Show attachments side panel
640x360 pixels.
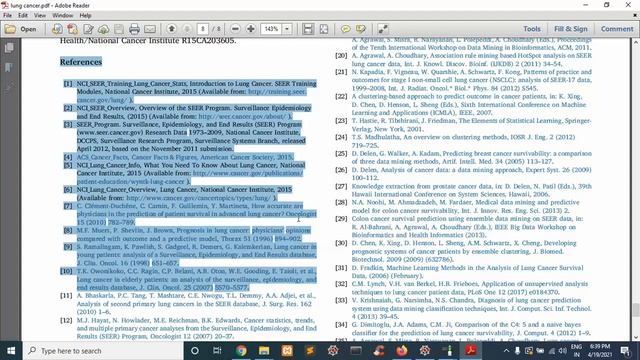pos(9,87)
